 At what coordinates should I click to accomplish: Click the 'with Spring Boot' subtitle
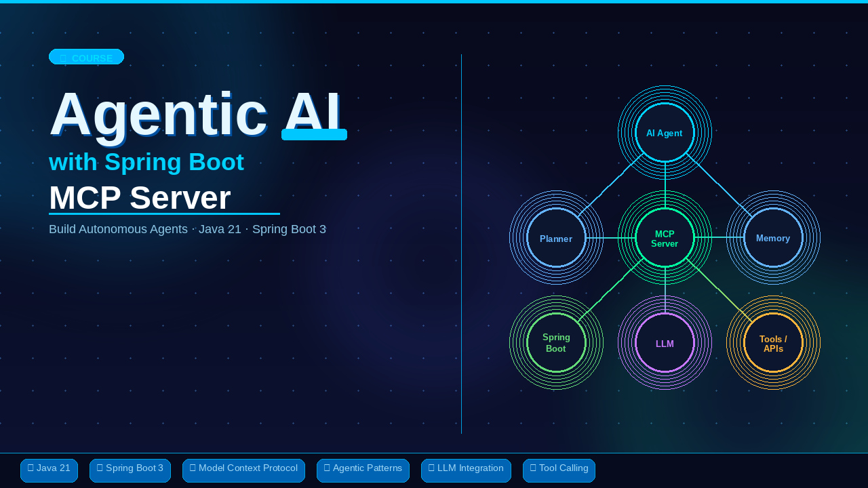(x=146, y=162)
